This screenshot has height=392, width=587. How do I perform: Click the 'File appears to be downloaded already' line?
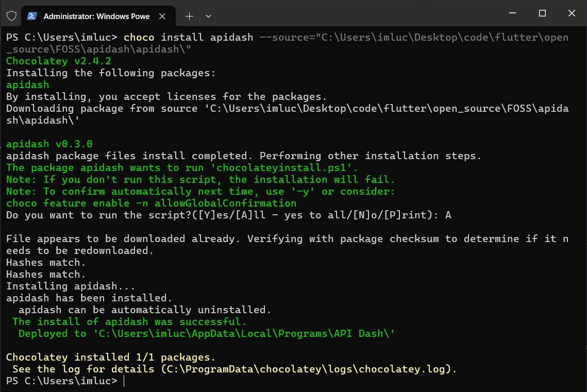click(287, 245)
